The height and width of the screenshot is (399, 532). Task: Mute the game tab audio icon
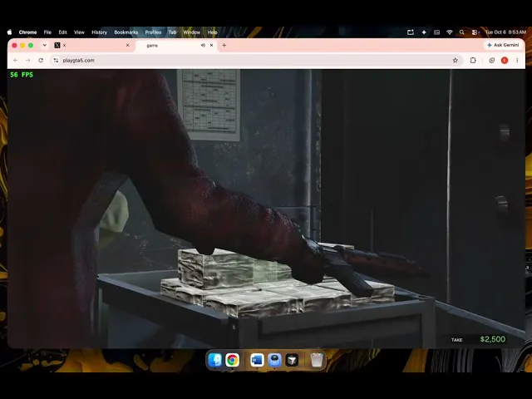[203, 45]
